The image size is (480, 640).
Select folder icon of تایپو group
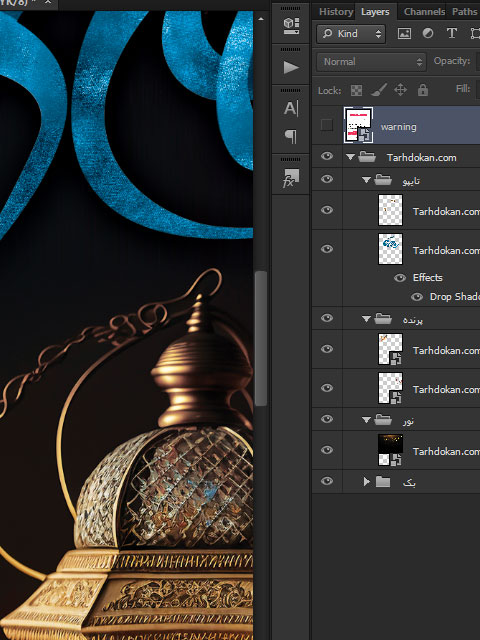(x=383, y=180)
